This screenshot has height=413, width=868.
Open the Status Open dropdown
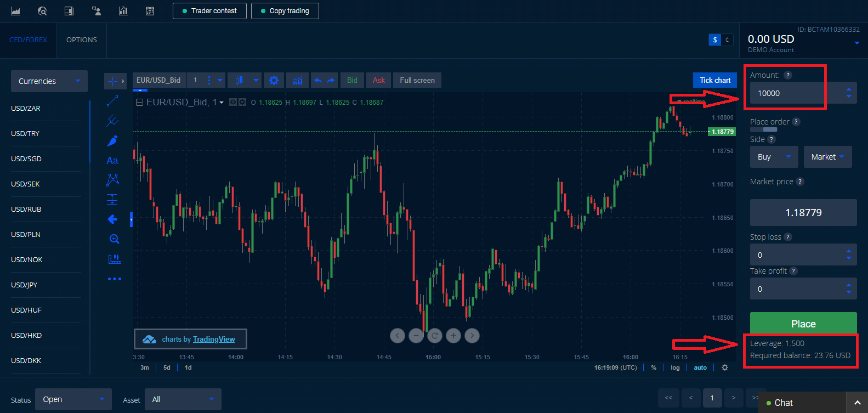73,399
